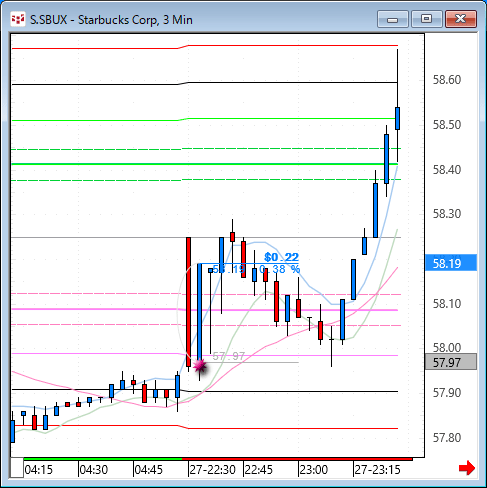Click the 04:45 time axis label
Image resolution: width=487 pixels, height=488 pixels.
click(149, 470)
